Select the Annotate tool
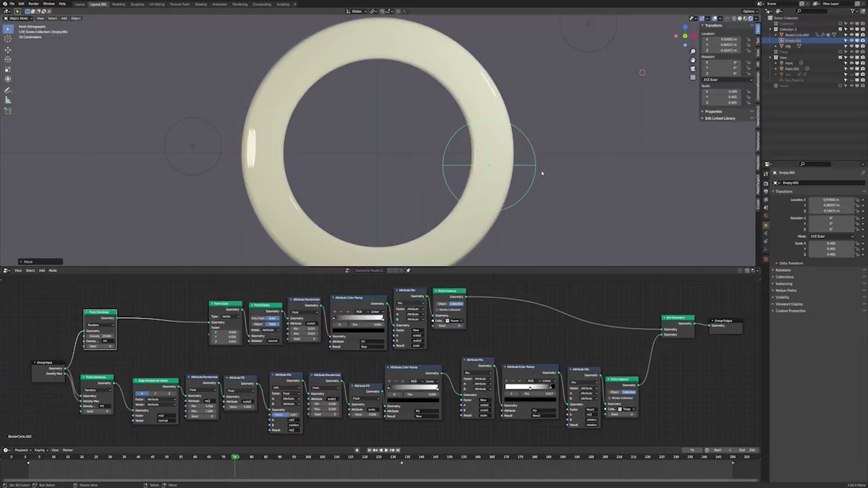The image size is (868, 488). 8,90
